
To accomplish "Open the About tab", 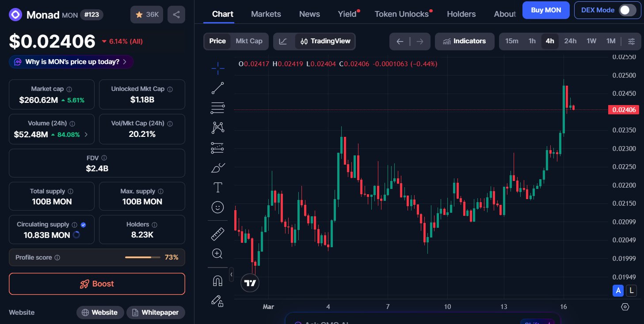I will point(505,14).
